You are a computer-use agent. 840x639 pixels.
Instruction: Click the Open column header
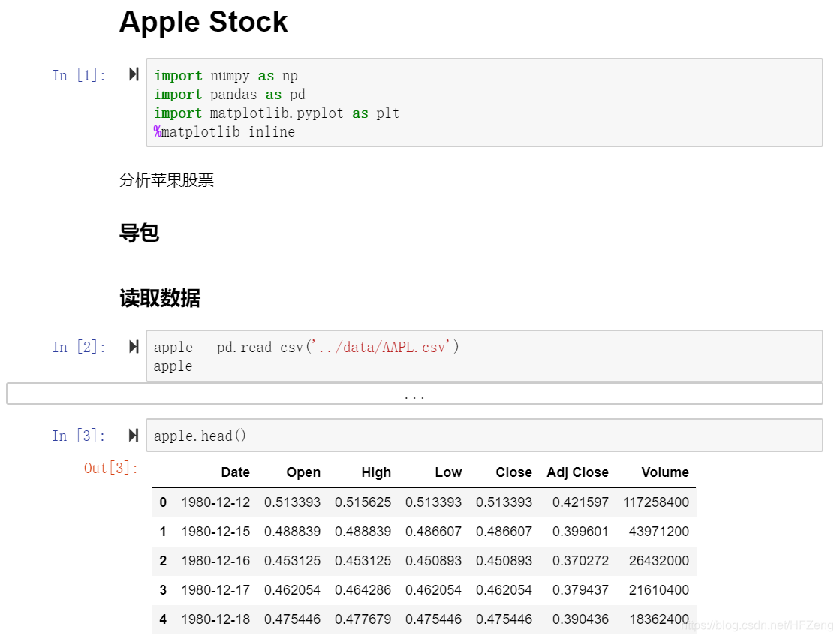[304, 472]
